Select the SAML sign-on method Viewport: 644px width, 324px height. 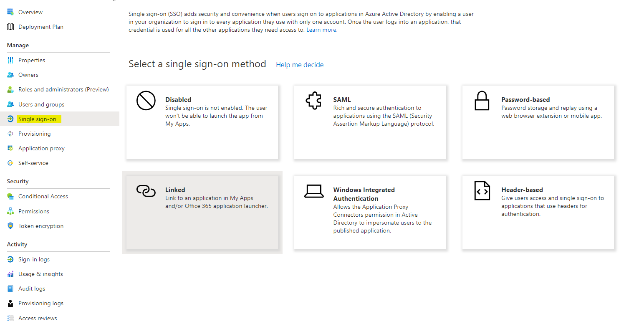[370, 122]
